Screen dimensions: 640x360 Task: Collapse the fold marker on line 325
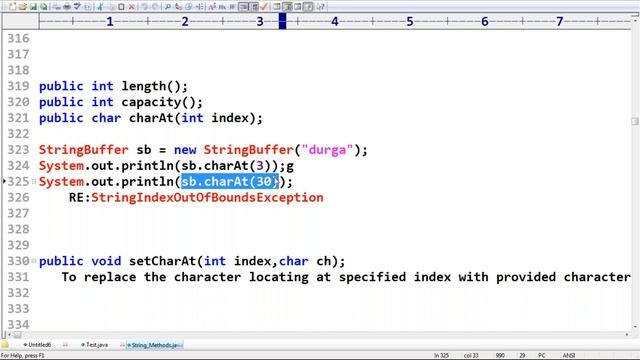pyautogui.click(x=34, y=182)
